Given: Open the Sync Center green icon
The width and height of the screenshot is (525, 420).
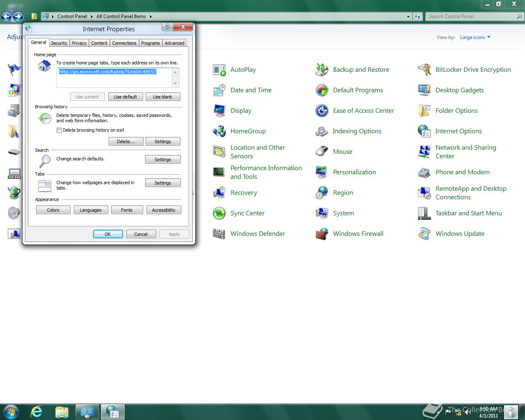Looking at the screenshot, I should pyautogui.click(x=219, y=214).
